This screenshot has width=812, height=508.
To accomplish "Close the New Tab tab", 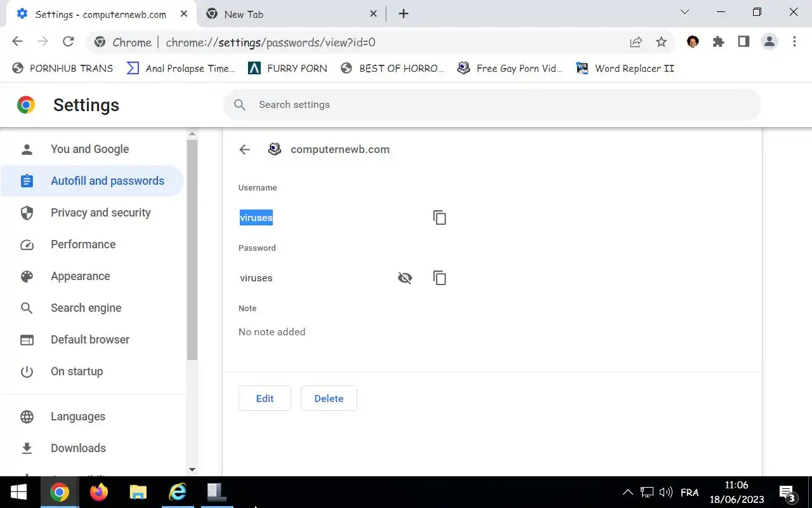I will (373, 14).
